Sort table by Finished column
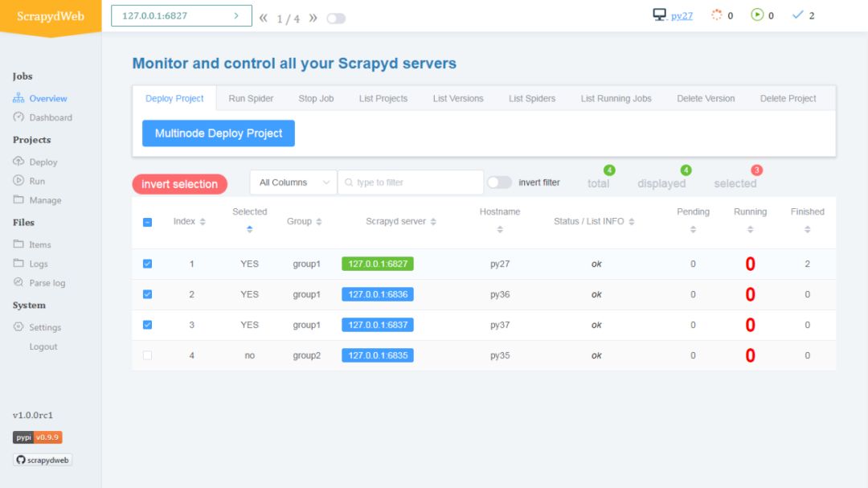The image size is (868, 488). [x=807, y=229]
